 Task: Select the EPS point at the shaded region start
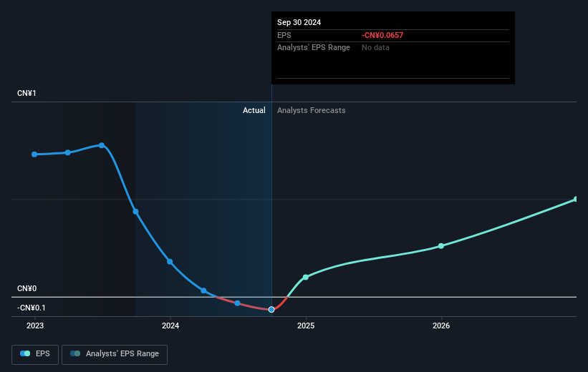136,212
